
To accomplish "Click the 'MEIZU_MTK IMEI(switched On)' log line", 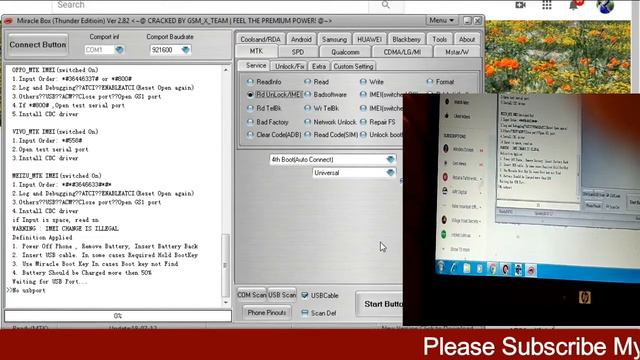I will pos(57,176).
